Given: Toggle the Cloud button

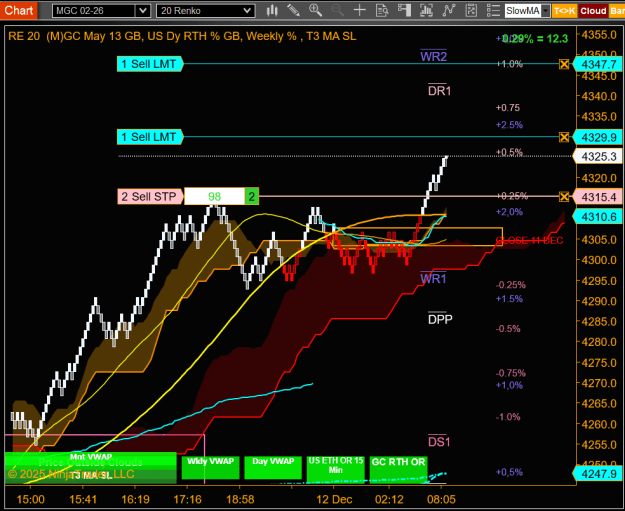Looking at the screenshot, I should click(x=593, y=11).
